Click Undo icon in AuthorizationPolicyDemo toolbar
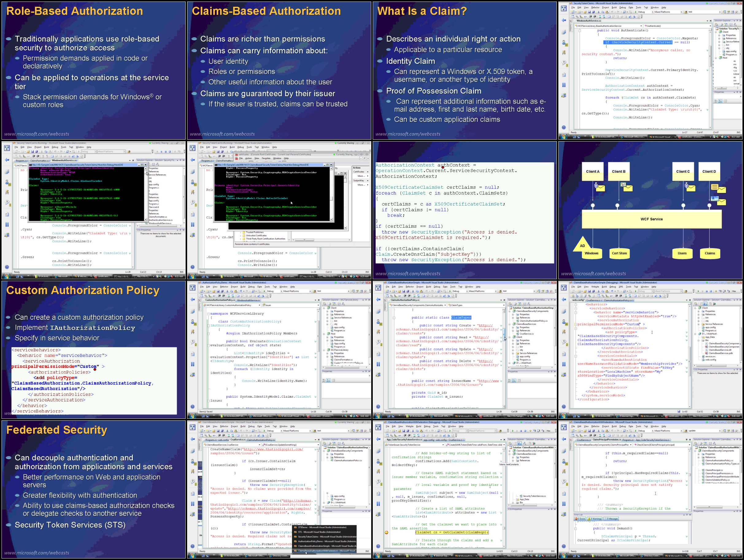Viewport: 744px width, 560px height. 241,291
